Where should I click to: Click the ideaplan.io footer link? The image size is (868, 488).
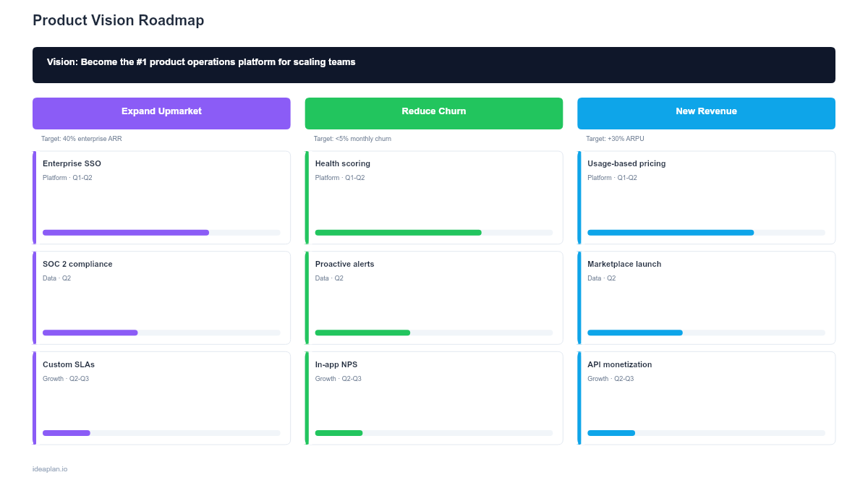pos(48,468)
